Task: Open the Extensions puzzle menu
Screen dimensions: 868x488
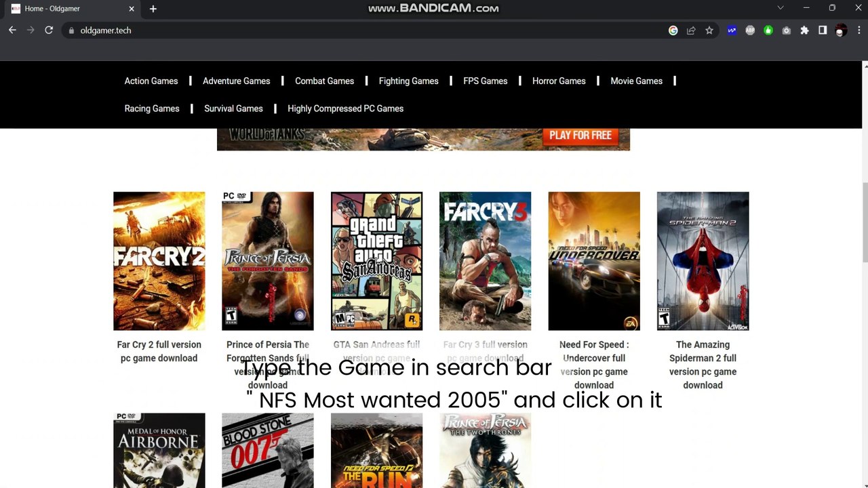Action: (x=805, y=30)
